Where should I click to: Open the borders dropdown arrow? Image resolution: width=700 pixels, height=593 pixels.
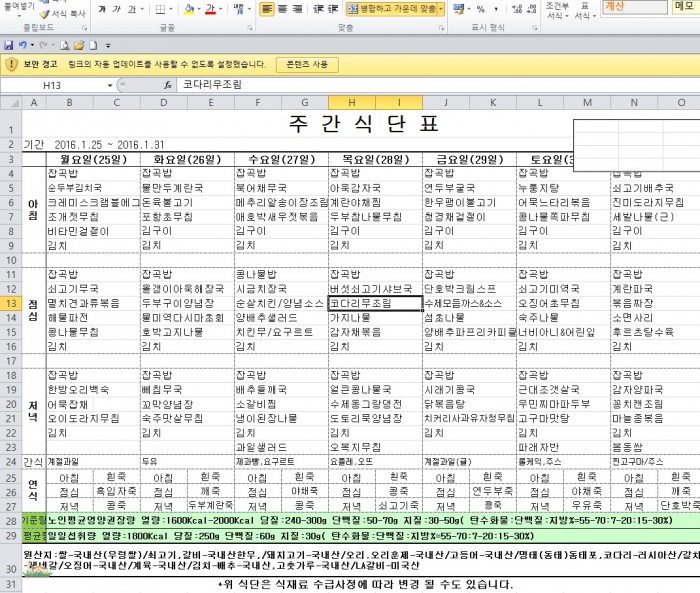[x=171, y=9]
